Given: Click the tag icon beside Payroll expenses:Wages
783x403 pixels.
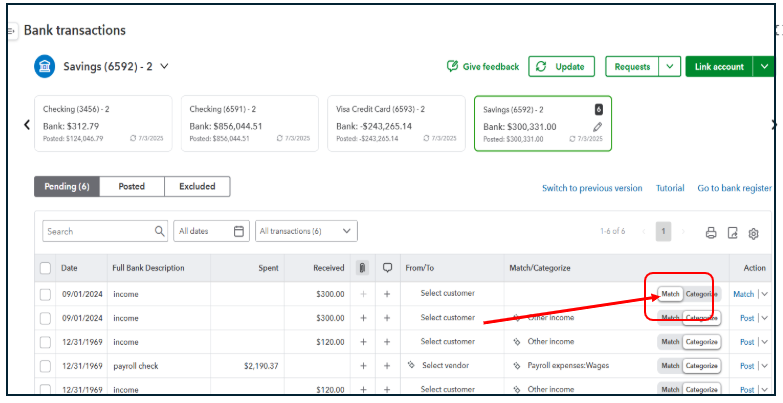Looking at the screenshot, I should coord(517,366).
